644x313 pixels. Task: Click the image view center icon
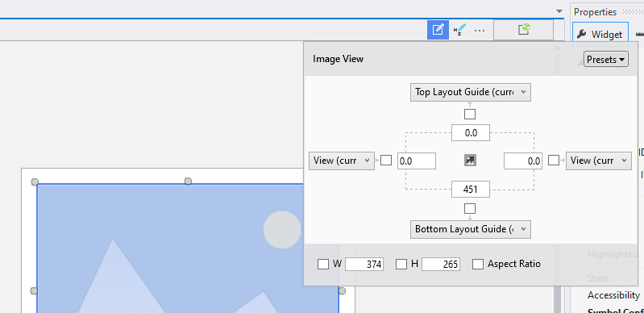(x=470, y=161)
